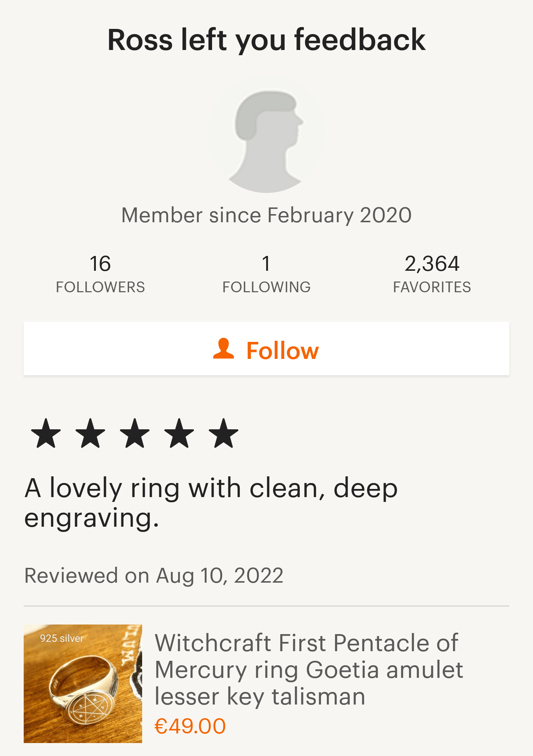
Task: Click the €49.00 price
Action: point(190,726)
